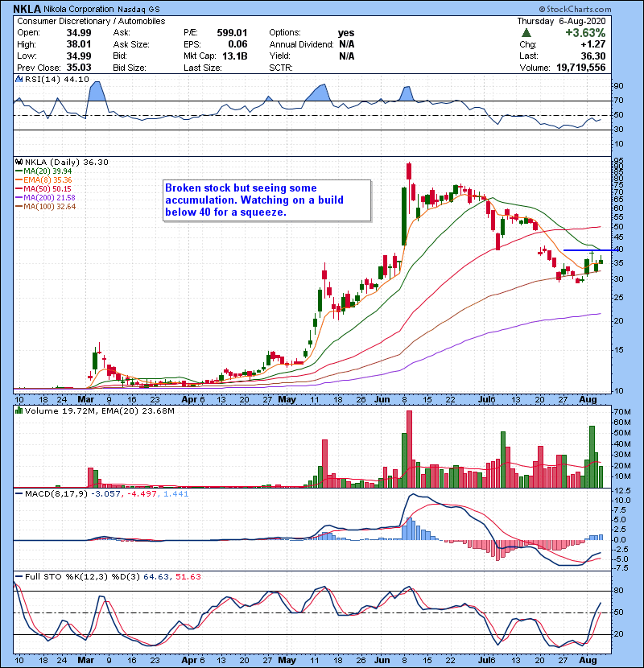
Task: Click the MACD signal value -4.497
Action: pos(142,494)
